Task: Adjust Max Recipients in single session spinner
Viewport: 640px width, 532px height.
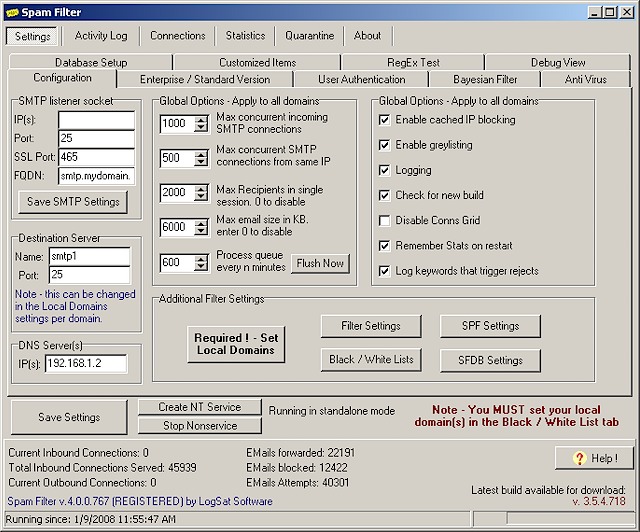Action: 200,192
